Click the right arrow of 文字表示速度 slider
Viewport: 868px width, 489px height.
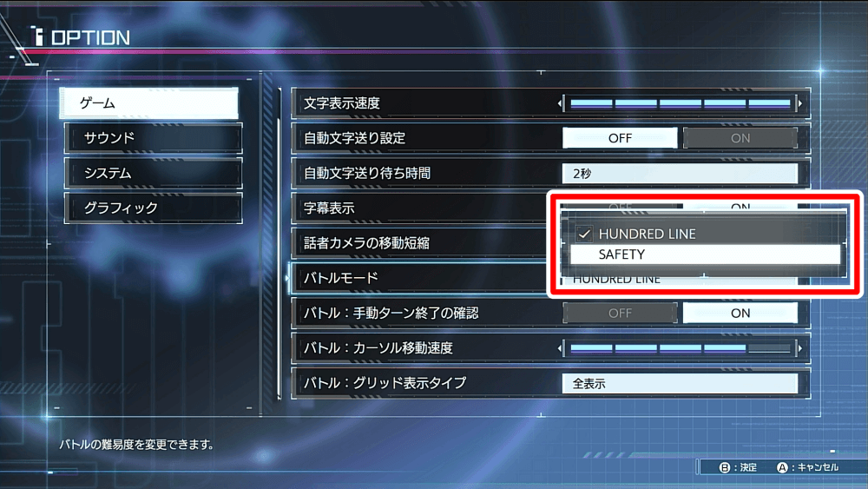click(800, 103)
